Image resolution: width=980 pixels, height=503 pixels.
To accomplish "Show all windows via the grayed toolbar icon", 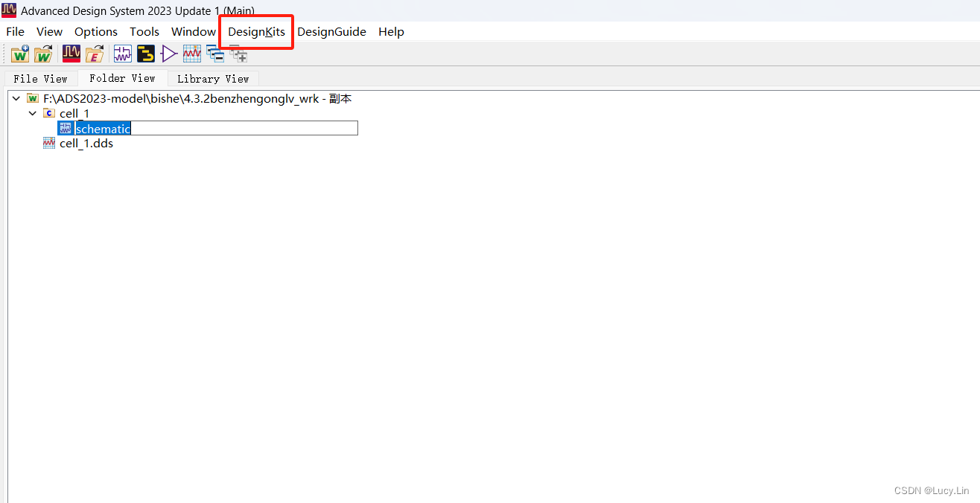I will [238, 54].
